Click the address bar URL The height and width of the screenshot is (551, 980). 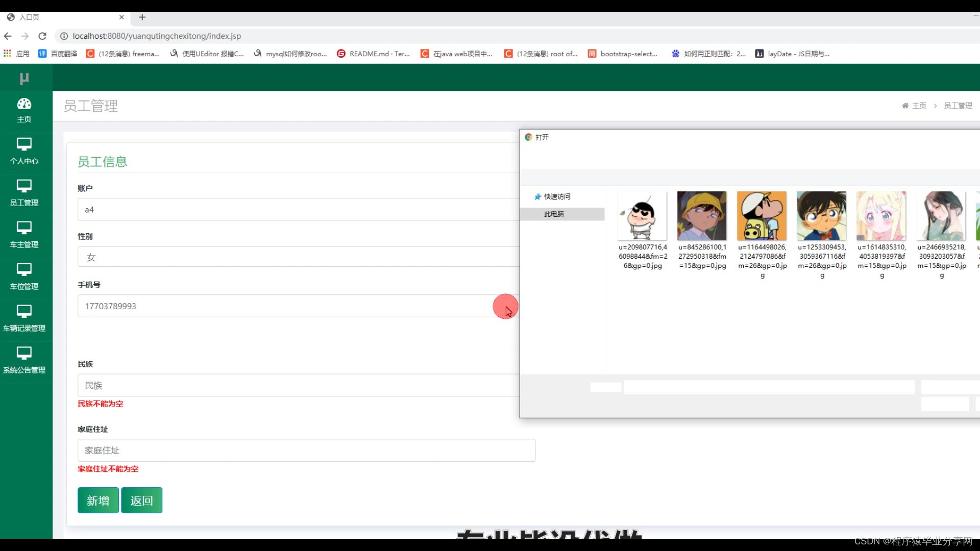pos(157,36)
